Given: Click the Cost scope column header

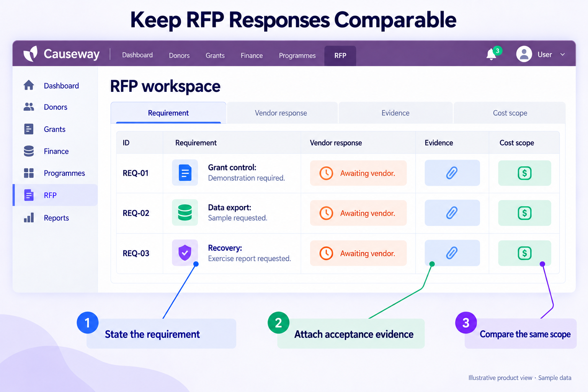Looking at the screenshot, I should 517,143.
